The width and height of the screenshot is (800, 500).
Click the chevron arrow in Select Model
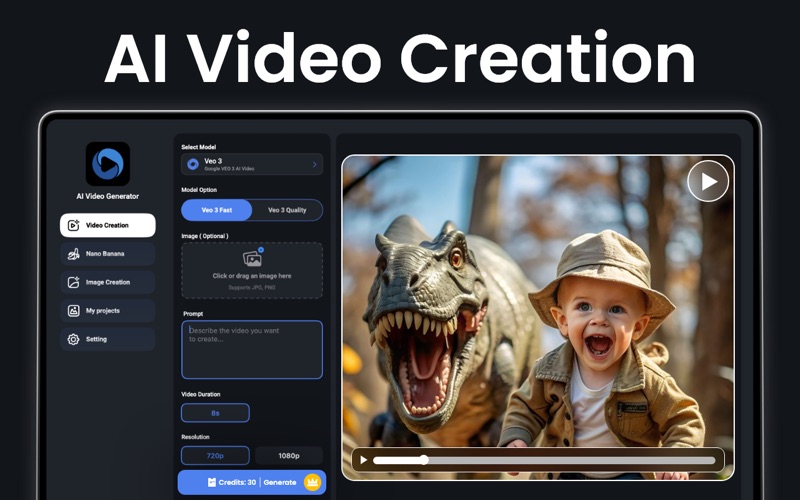pos(314,164)
